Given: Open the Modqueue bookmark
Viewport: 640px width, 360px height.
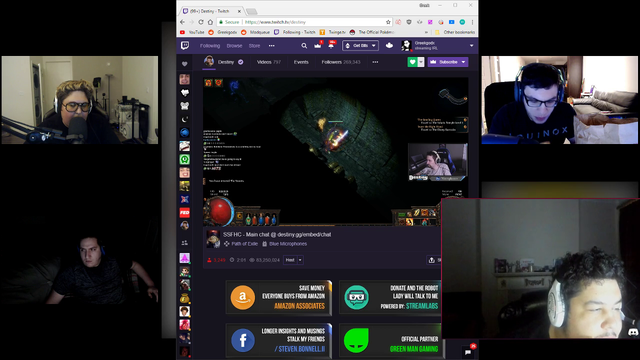Looking at the screenshot, I should [256, 32].
